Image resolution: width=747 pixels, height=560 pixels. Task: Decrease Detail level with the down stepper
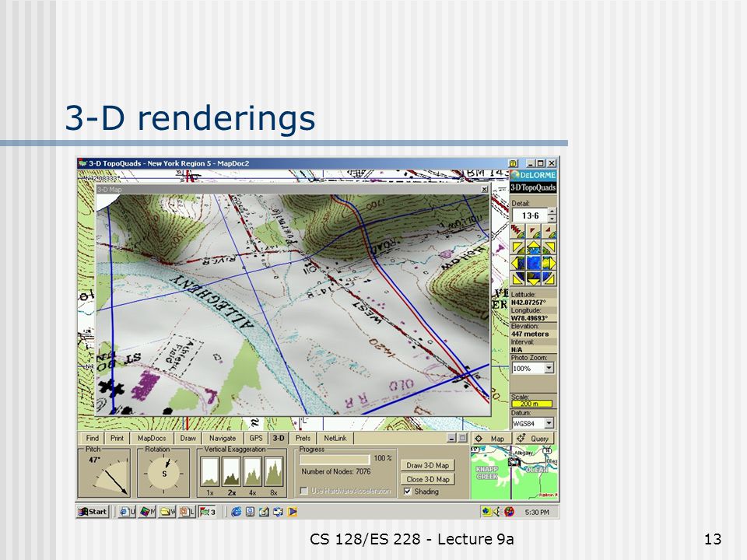pyautogui.click(x=552, y=219)
